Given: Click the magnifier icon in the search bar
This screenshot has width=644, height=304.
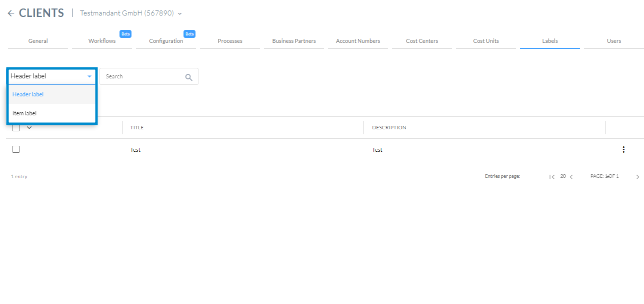Looking at the screenshot, I should tap(188, 77).
